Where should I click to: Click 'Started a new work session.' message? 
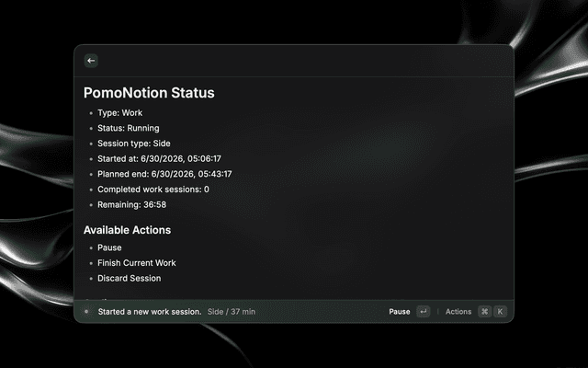(x=150, y=312)
